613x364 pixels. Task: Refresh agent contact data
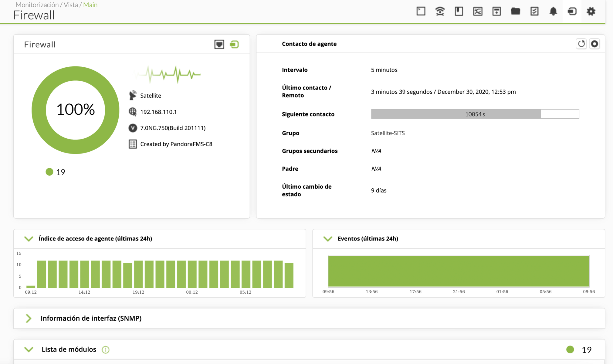point(581,44)
